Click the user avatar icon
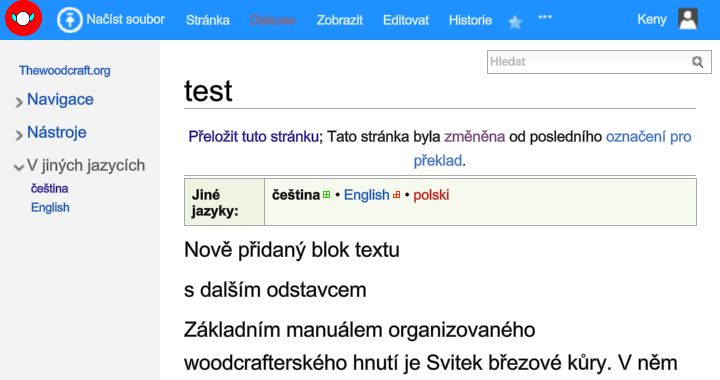 click(688, 19)
